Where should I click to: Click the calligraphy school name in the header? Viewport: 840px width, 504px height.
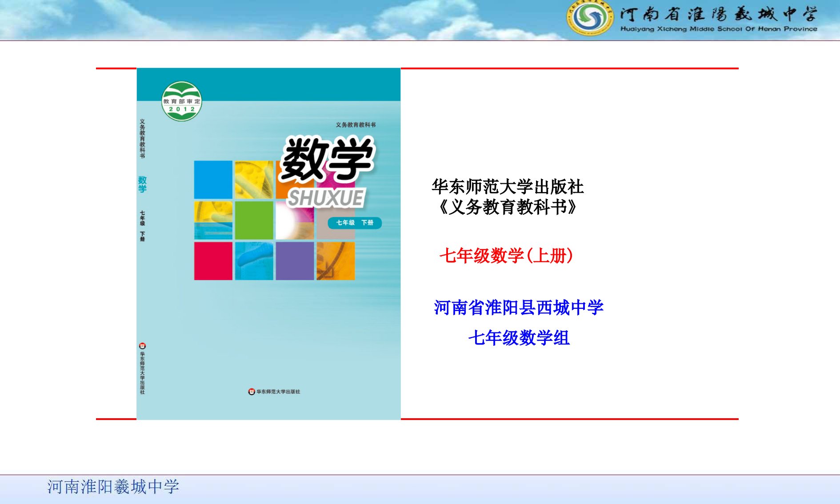(x=719, y=14)
